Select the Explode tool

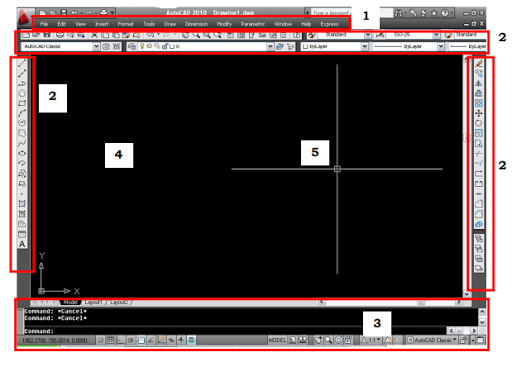coord(479,224)
